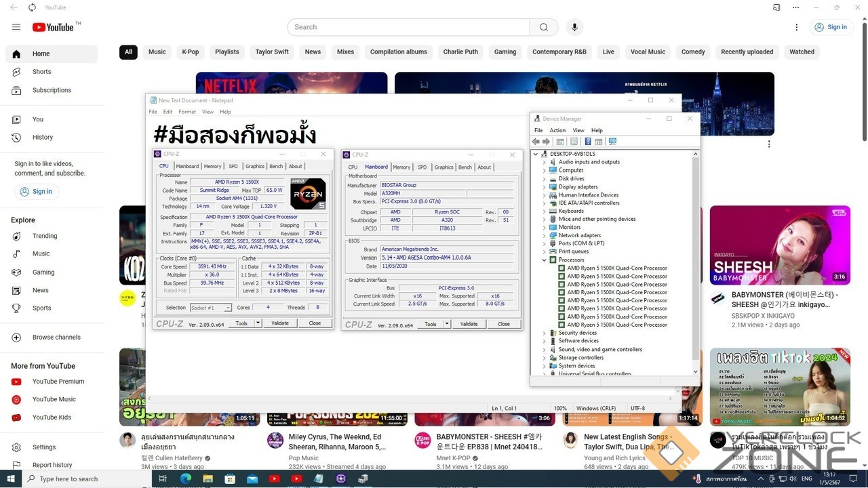Collapse the Processors node
Viewport: 868px width, 488px height.
point(544,260)
